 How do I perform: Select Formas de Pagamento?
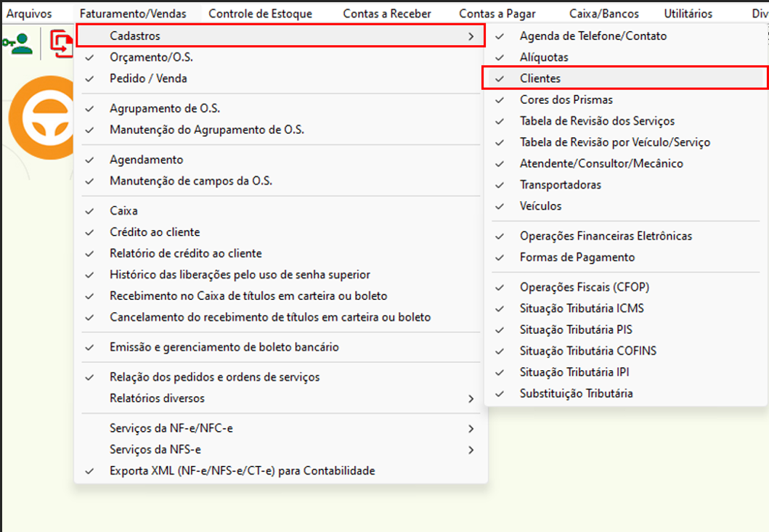(x=625, y=258)
